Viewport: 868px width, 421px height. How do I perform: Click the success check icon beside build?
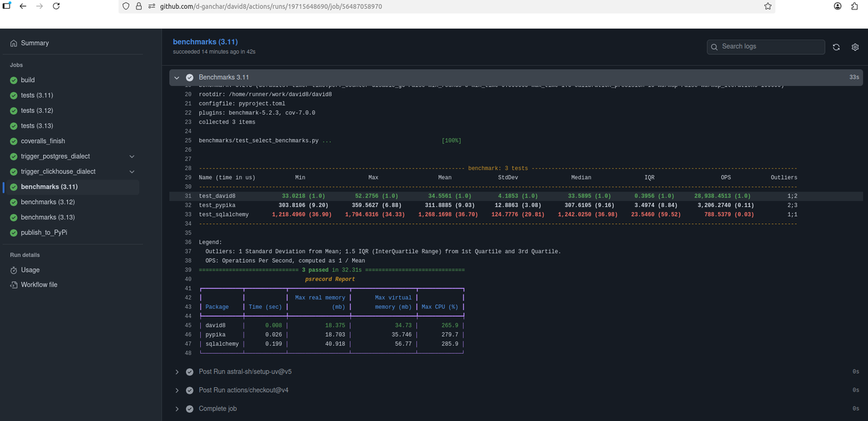coord(14,80)
